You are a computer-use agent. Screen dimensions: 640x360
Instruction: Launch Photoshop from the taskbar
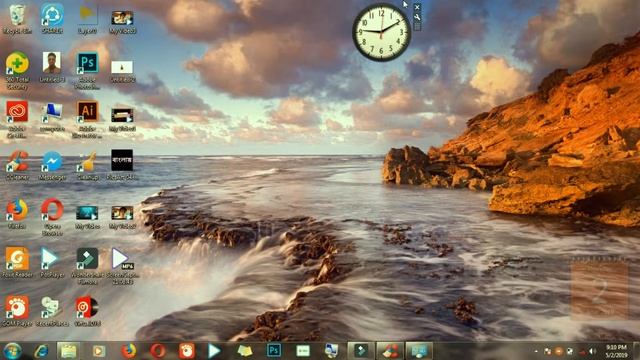click(x=274, y=351)
